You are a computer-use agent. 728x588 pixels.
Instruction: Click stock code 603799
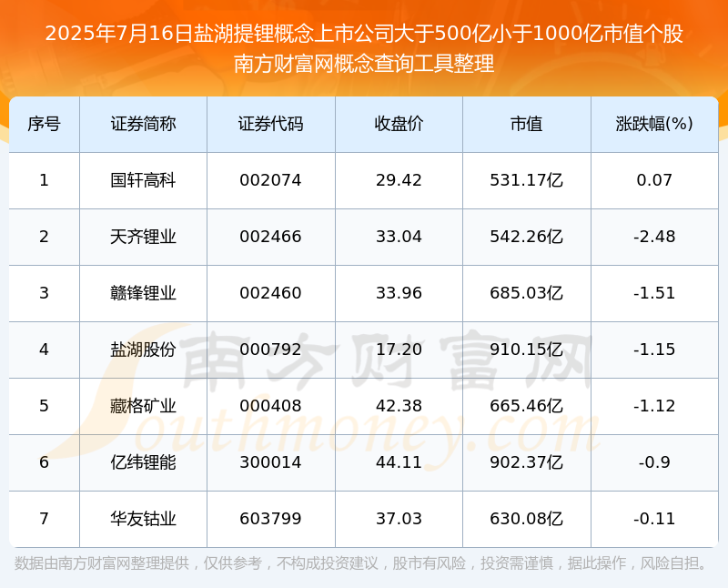[x=270, y=518]
